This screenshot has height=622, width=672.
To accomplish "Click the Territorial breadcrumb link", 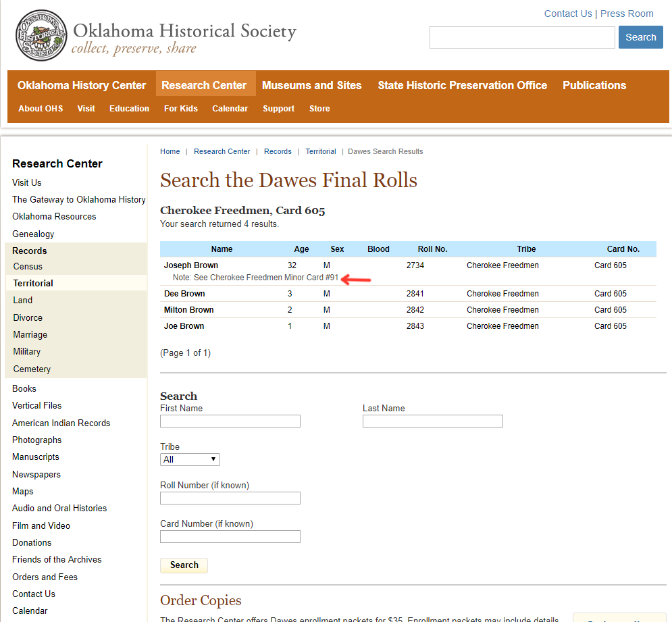I will (321, 151).
